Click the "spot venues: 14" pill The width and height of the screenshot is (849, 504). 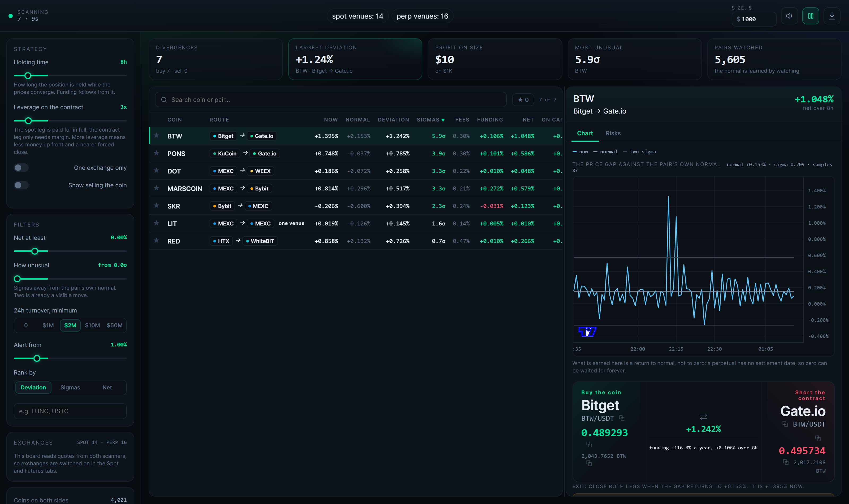(x=358, y=16)
